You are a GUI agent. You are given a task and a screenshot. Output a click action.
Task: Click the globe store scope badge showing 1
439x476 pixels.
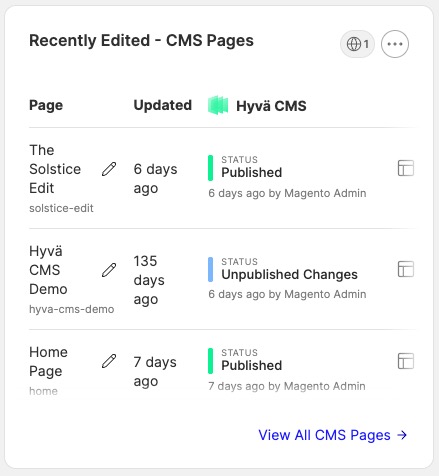tap(357, 44)
